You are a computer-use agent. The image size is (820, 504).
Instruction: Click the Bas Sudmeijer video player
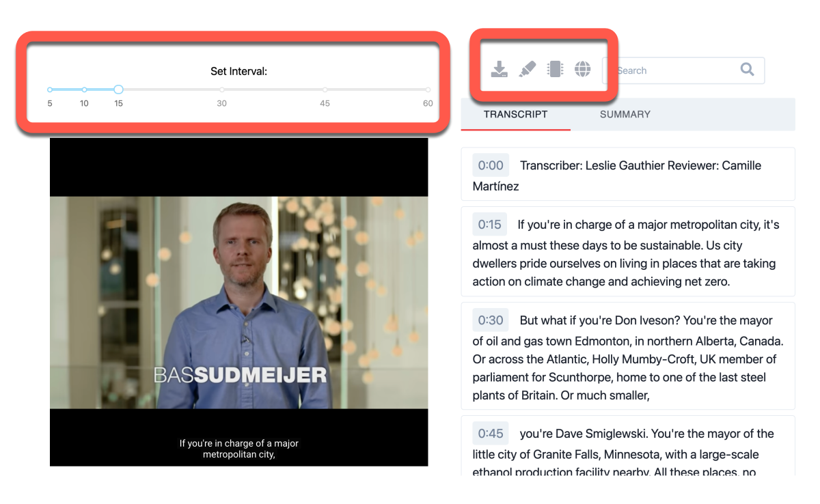click(239, 303)
